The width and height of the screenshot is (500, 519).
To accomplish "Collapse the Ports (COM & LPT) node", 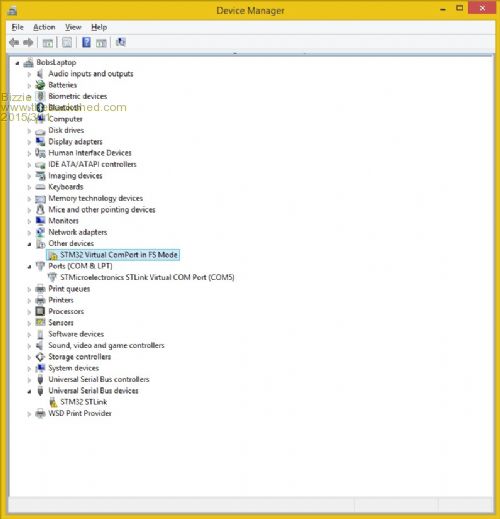I will click(29, 267).
